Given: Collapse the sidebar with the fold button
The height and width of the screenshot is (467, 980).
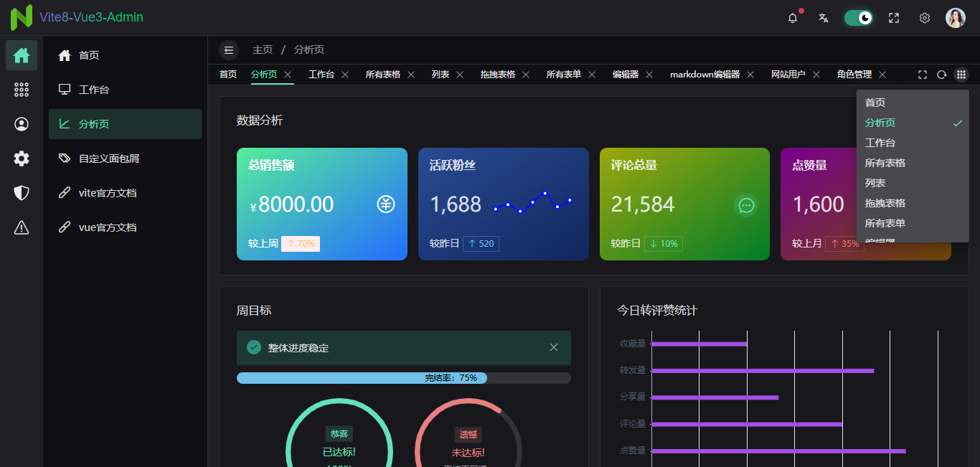Looking at the screenshot, I should [x=229, y=49].
